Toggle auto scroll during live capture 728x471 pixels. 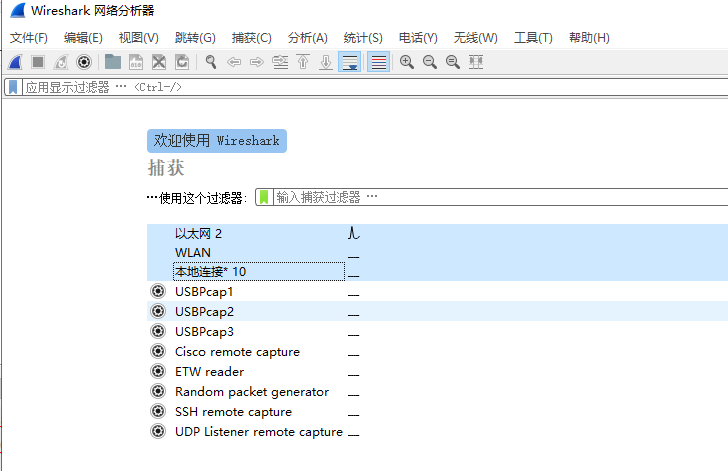click(x=350, y=62)
